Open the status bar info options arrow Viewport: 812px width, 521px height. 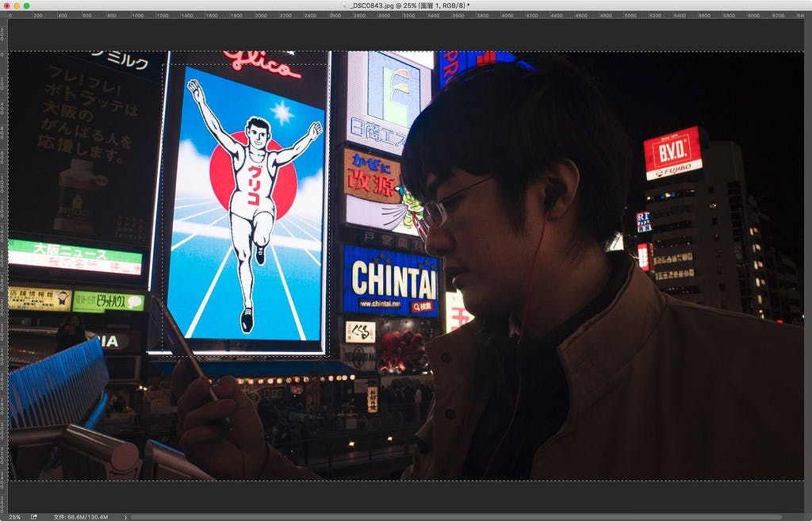coord(125,517)
